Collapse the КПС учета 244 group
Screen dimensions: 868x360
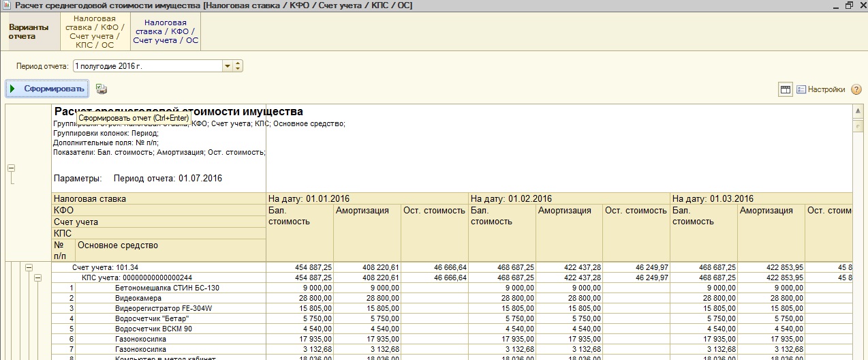(x=38, y=278)
